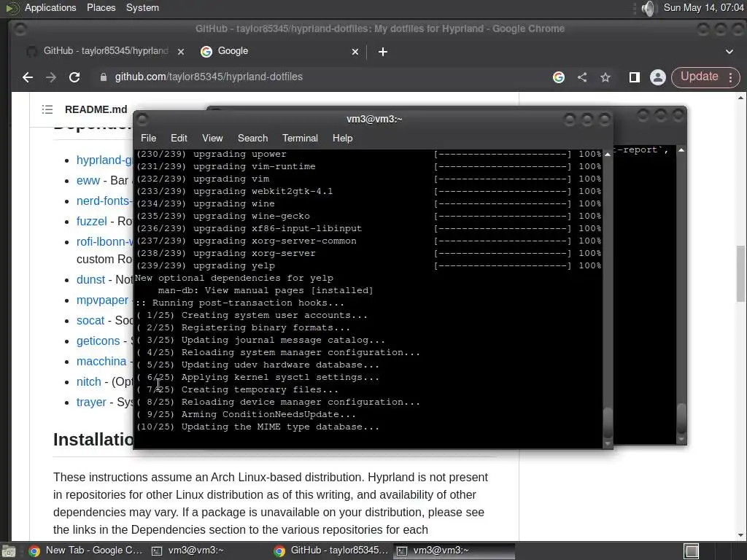Open the nerd-fonts link

click(x=104, y=201)
